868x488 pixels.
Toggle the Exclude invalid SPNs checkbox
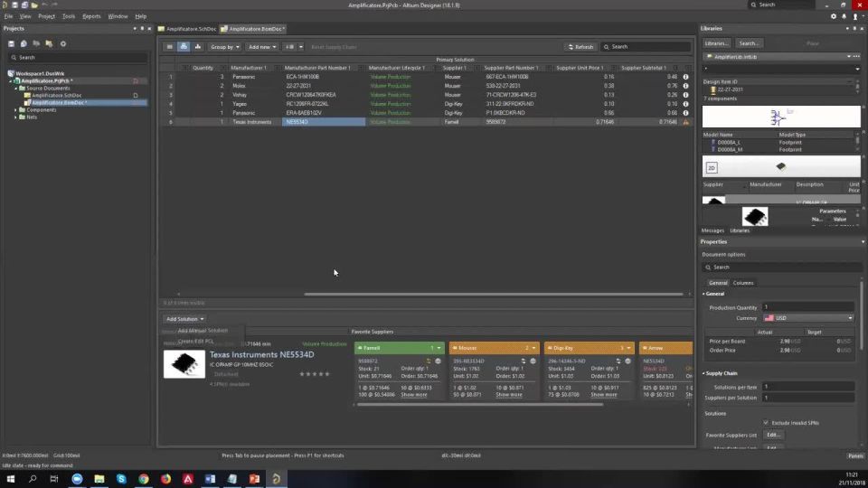(766, 423)
